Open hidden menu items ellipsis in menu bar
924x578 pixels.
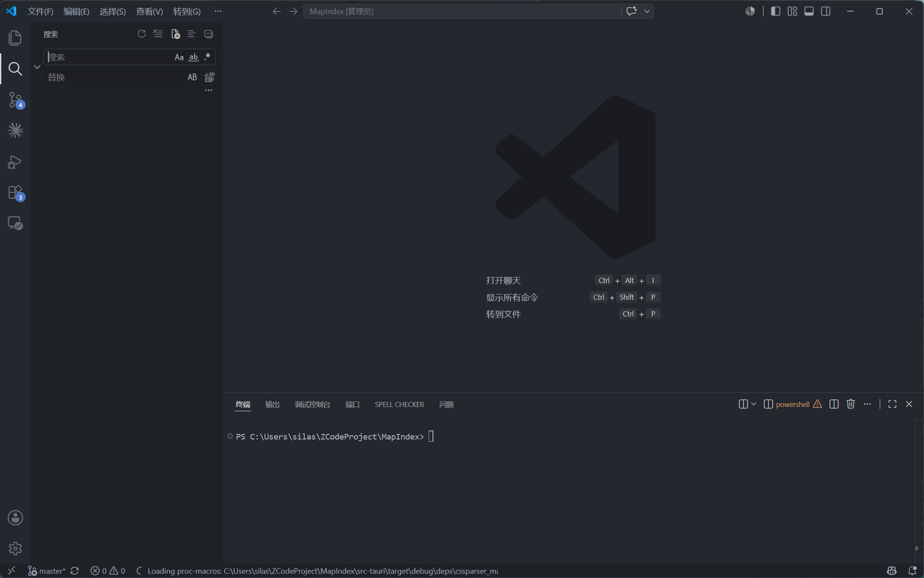[218, 12]
